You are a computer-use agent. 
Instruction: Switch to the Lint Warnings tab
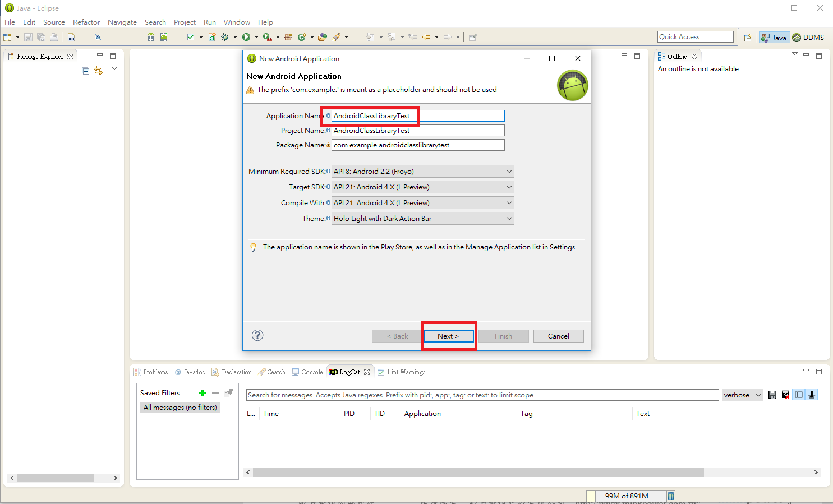coord(401,372)
